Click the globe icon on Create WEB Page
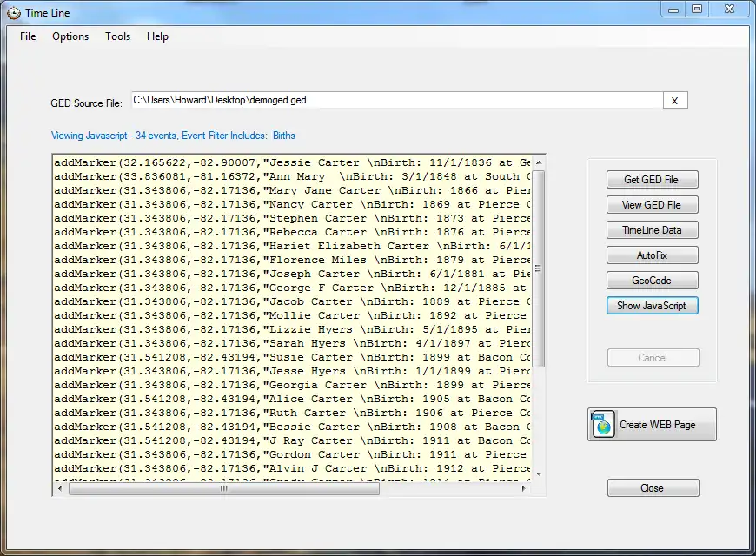 tap(603, 424)
